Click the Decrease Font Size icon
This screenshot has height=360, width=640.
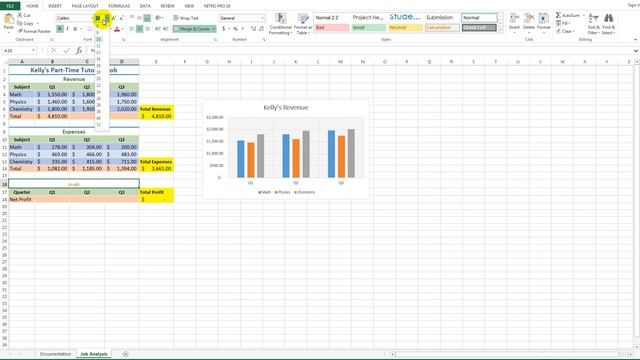[121, 18]
